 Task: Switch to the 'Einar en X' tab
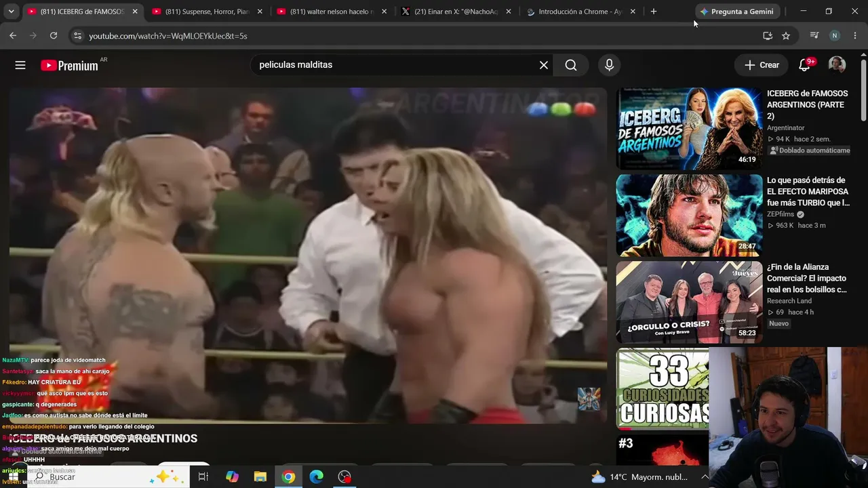pyautogui.click(x=456, y=12)
